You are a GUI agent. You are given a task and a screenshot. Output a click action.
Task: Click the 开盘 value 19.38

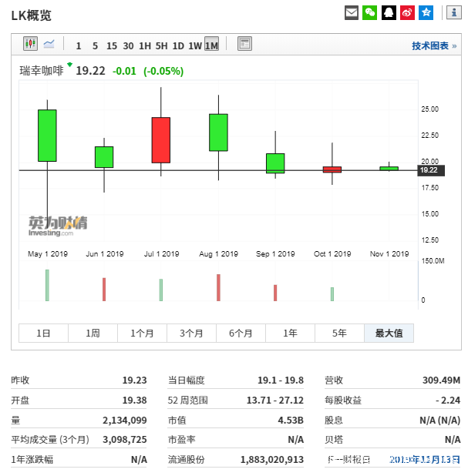click(x=135, y=400)
